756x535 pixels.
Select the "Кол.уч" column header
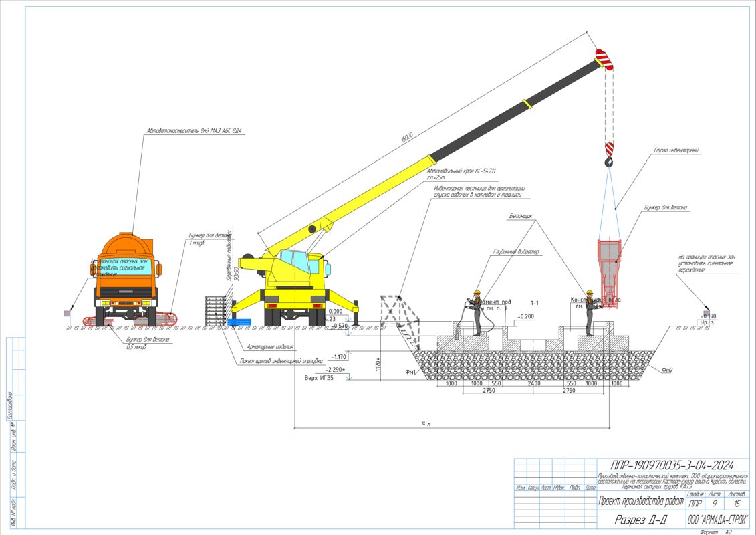533,488
